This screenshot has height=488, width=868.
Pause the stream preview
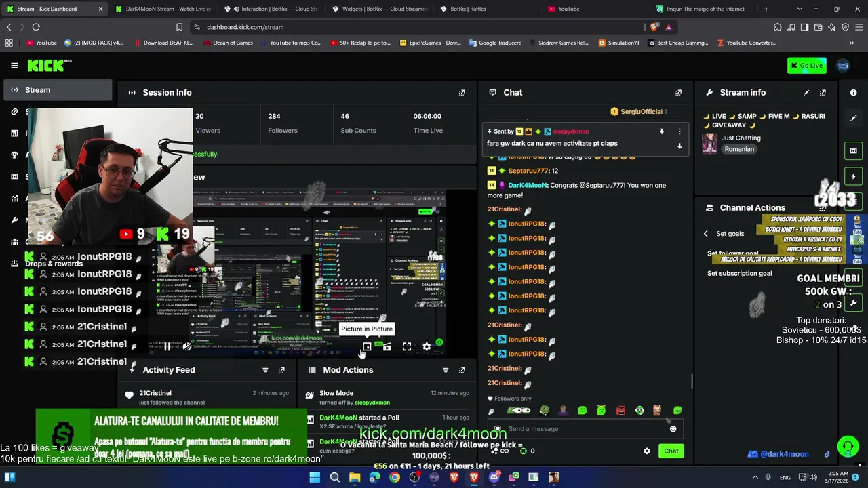coord(167,347)
